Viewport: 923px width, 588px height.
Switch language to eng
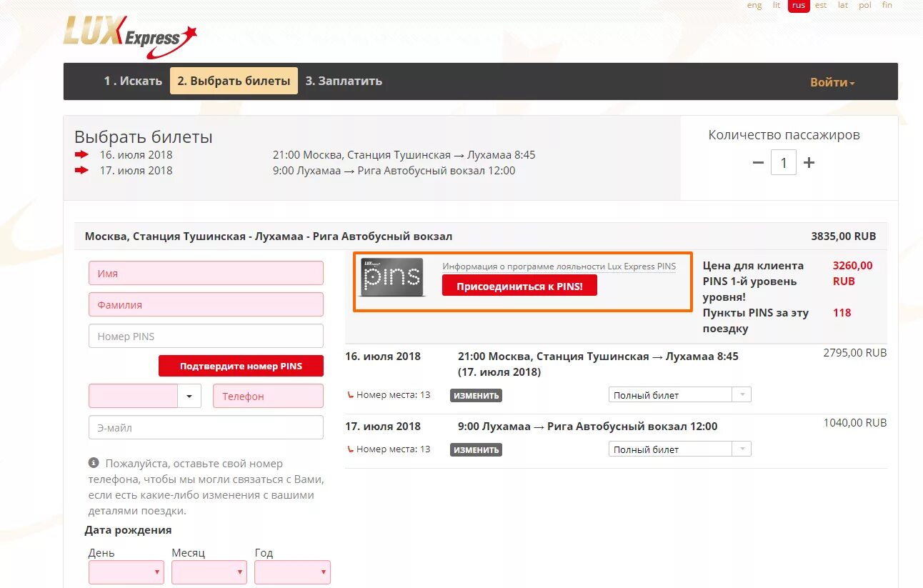click(x=754, y=5)
